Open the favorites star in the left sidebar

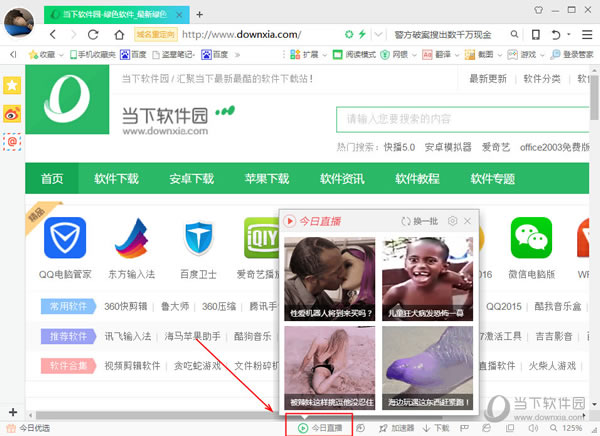(x=12, y=86)
